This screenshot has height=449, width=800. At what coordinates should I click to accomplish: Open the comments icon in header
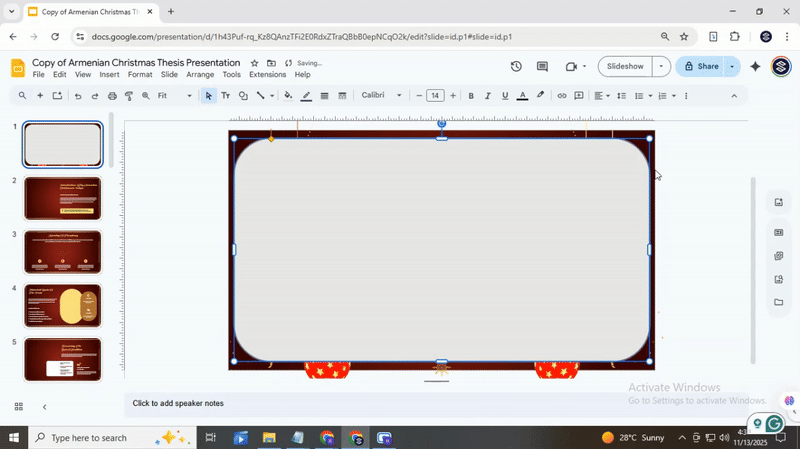click(542, 67)
